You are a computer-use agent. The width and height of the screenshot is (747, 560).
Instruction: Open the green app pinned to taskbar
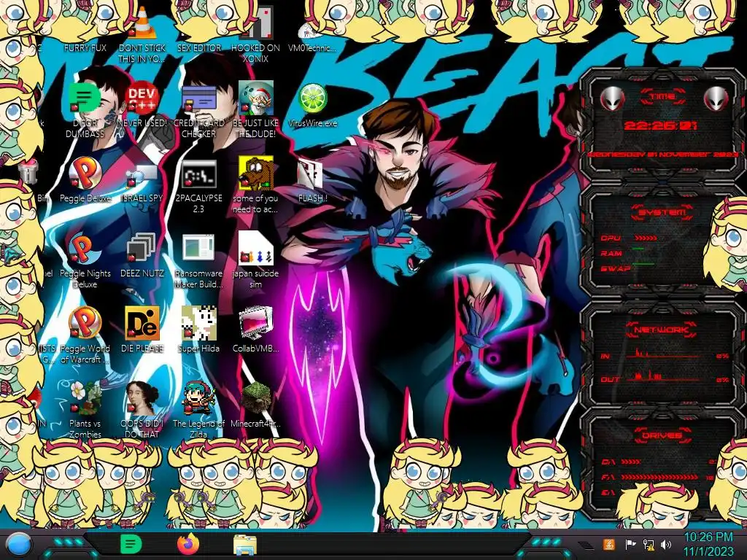click(x=131, y=544)
